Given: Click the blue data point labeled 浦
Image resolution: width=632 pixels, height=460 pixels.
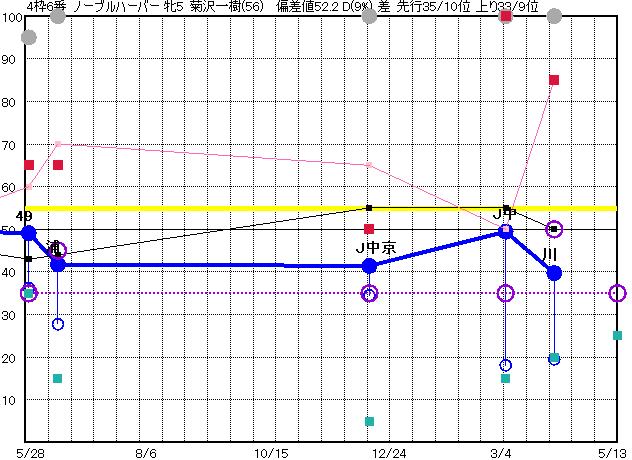Looking at the screenshot, I should click(58, 265).
